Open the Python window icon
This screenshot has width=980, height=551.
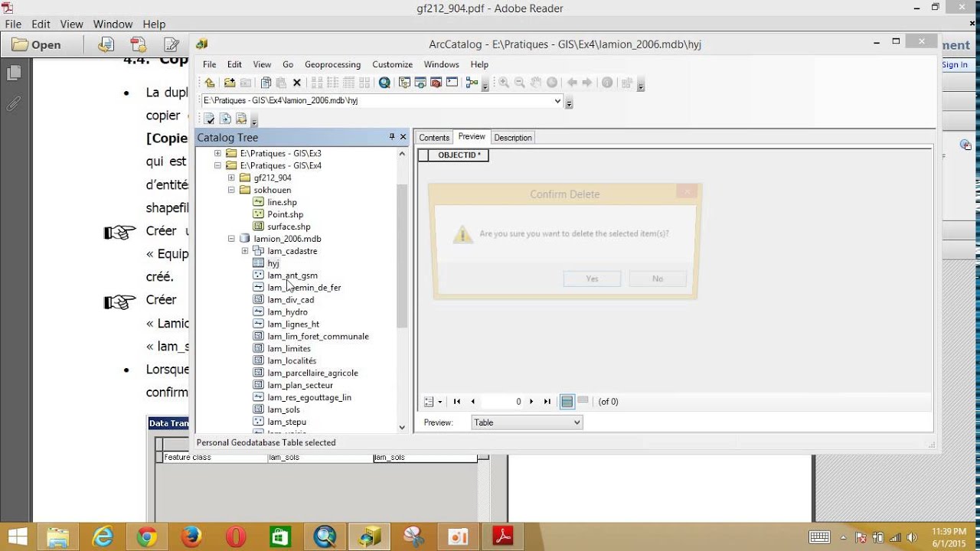452,83
